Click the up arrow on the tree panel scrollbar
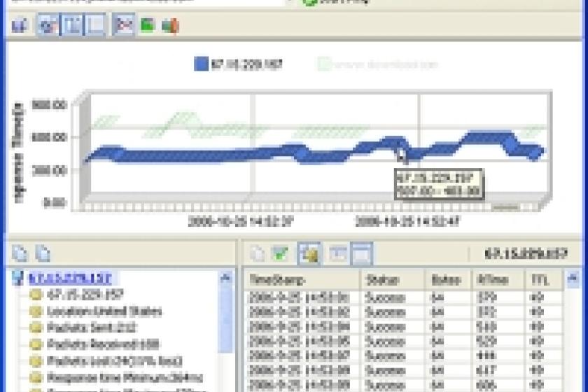 click(x=225, y=278)
